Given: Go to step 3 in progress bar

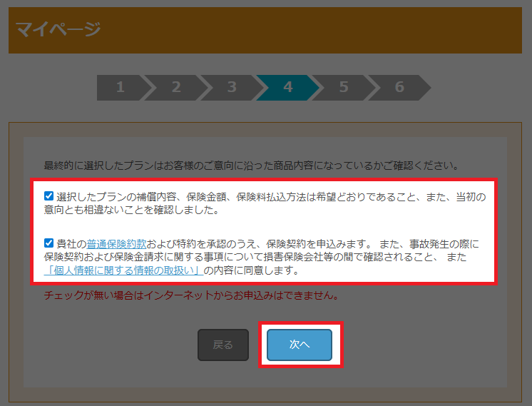Looking at the screenshot, I should click(232, 88).
